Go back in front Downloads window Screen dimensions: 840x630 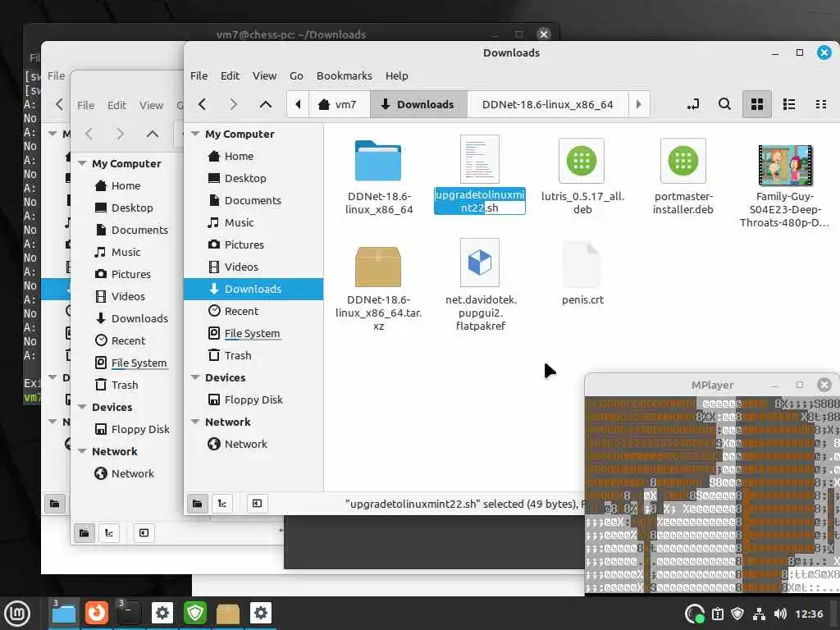tap(202, 104)
